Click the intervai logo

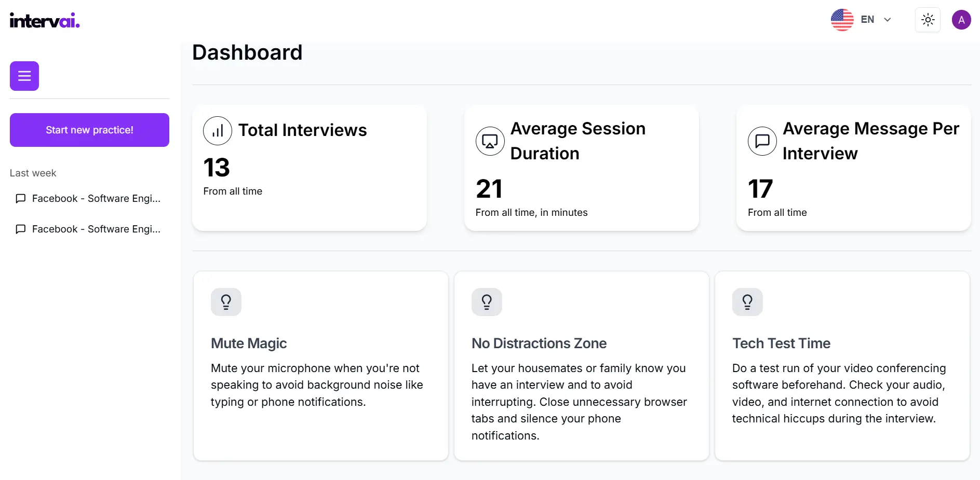point(45,21)
